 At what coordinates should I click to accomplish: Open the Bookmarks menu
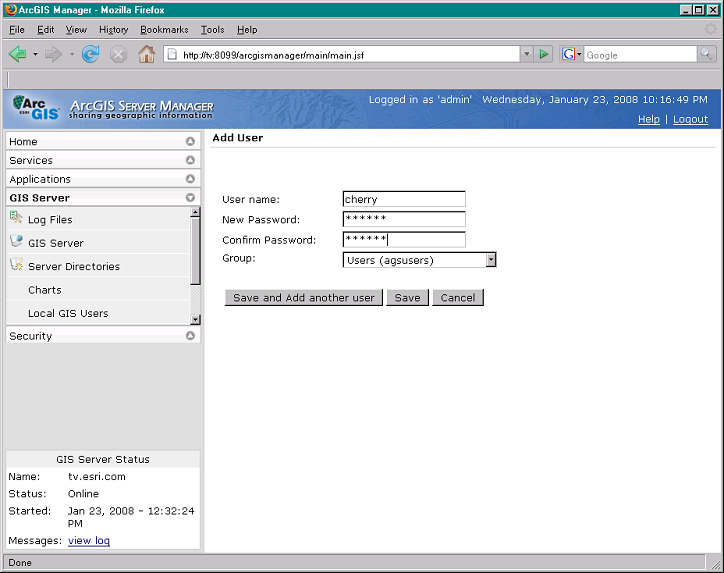(x=164, y=30)
